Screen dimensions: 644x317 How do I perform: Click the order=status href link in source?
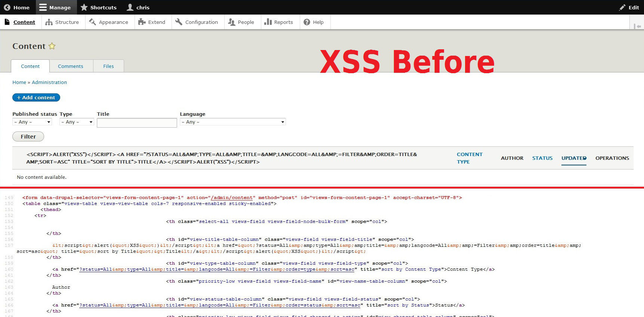[x=220, y=305]
